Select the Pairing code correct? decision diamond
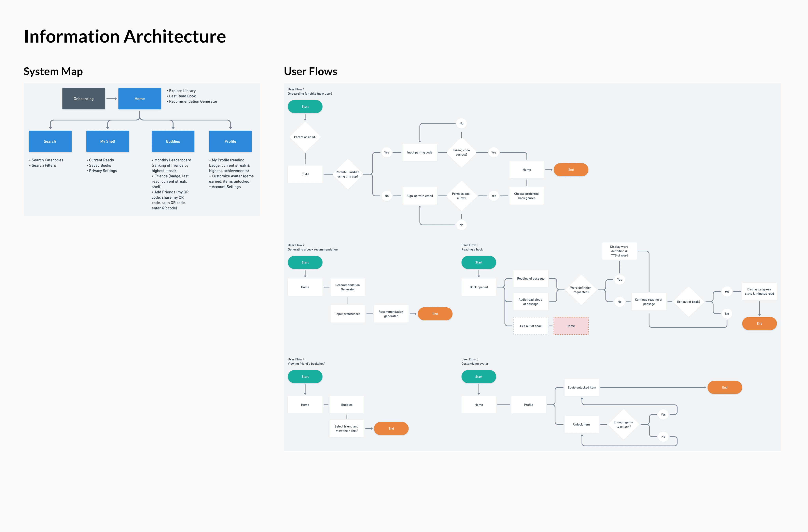 tap(461, 152)
